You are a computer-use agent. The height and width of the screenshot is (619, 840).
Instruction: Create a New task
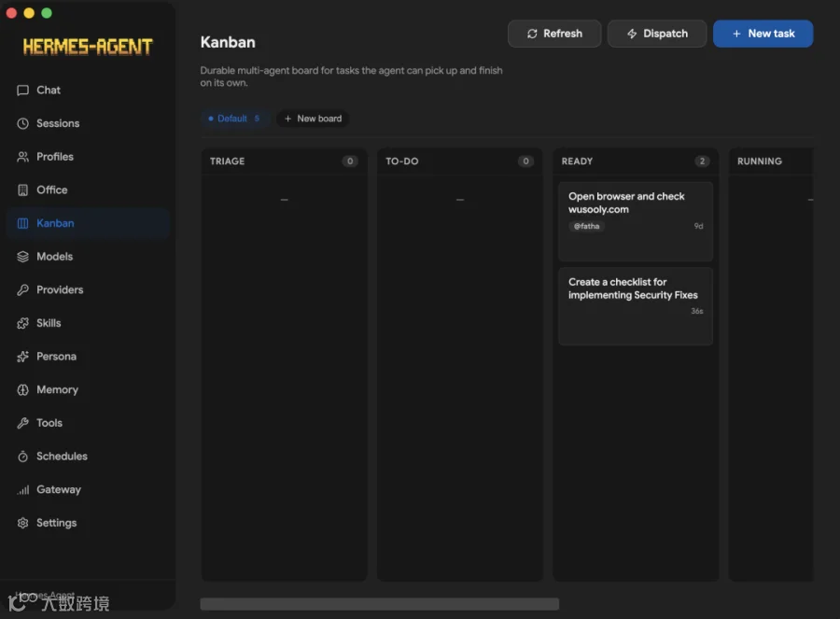click(x=763, y=34)
